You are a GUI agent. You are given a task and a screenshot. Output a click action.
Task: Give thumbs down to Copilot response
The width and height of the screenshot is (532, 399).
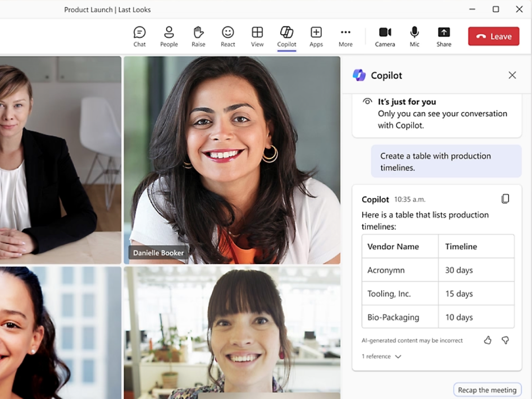coord(505,340)
